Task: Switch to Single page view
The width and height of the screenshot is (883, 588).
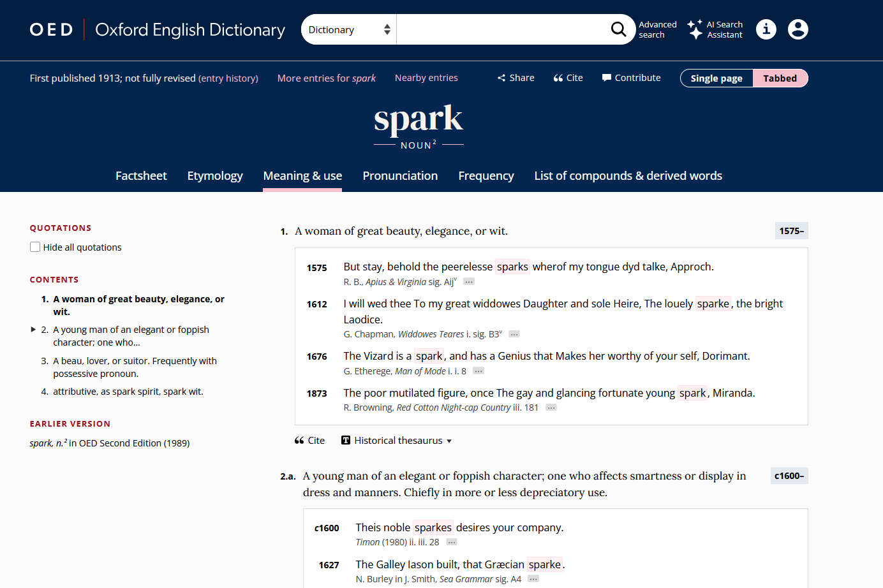Action: [x=716, y=78]
